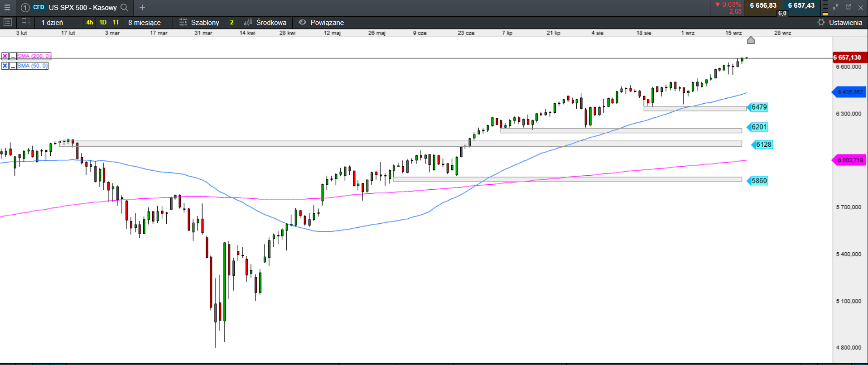868x365 pixels.
Task: Open the chart layout grid icon
Action: coord(25,22)
